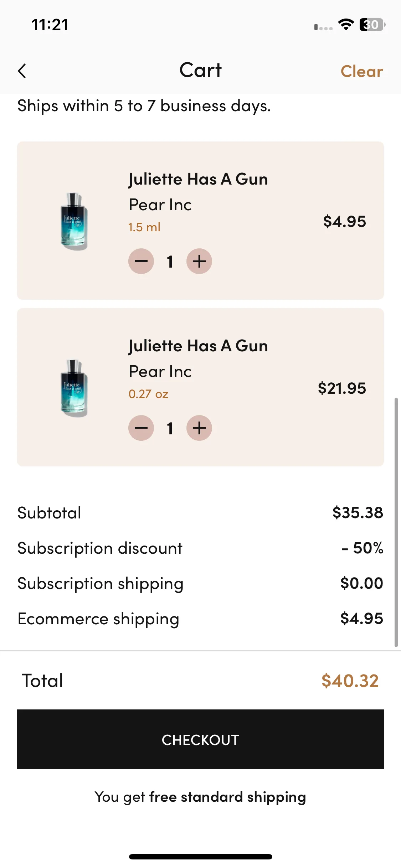Screen dimensions: 401x868
Task: Tap the Wi-Fi status icon
Action: (346, 25)
